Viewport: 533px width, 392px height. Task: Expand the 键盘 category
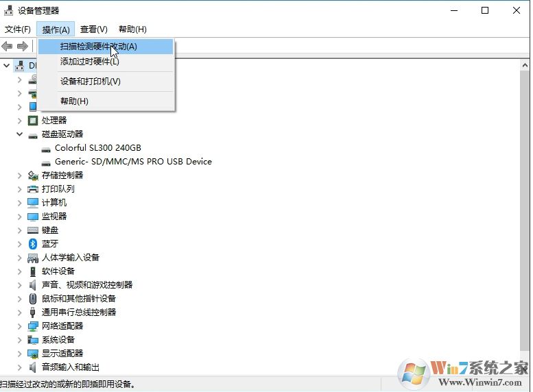coord(20,230)
